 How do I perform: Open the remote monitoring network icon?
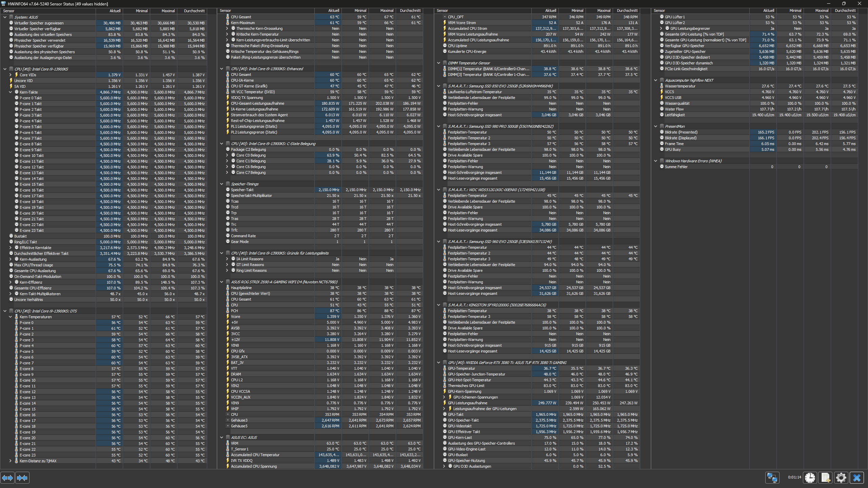[x=772, y=478]
